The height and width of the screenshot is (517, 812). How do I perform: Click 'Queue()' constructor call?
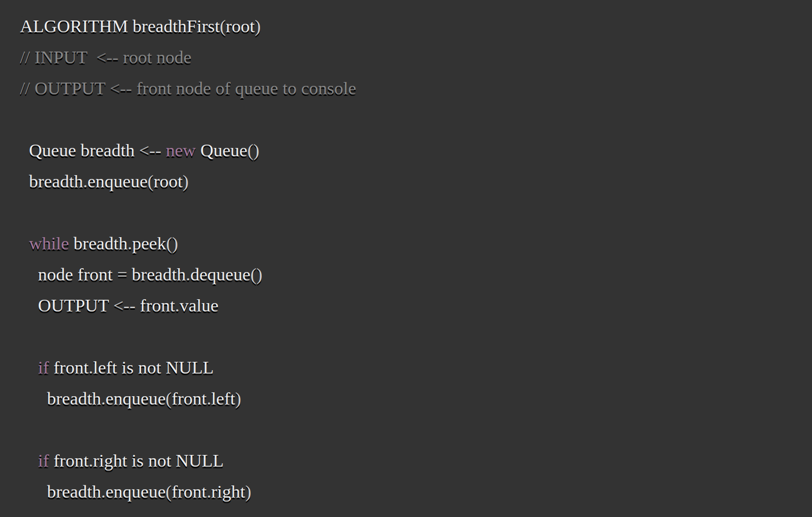pyautogui.click(x=230, y=151)
